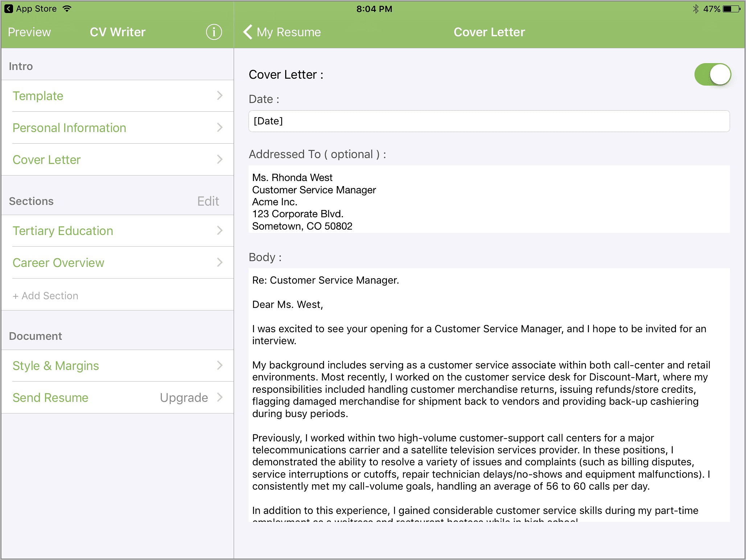This screenshot has height=560, width=746.
Task: Expand the Cover Letter section
Action: (116, 160)
